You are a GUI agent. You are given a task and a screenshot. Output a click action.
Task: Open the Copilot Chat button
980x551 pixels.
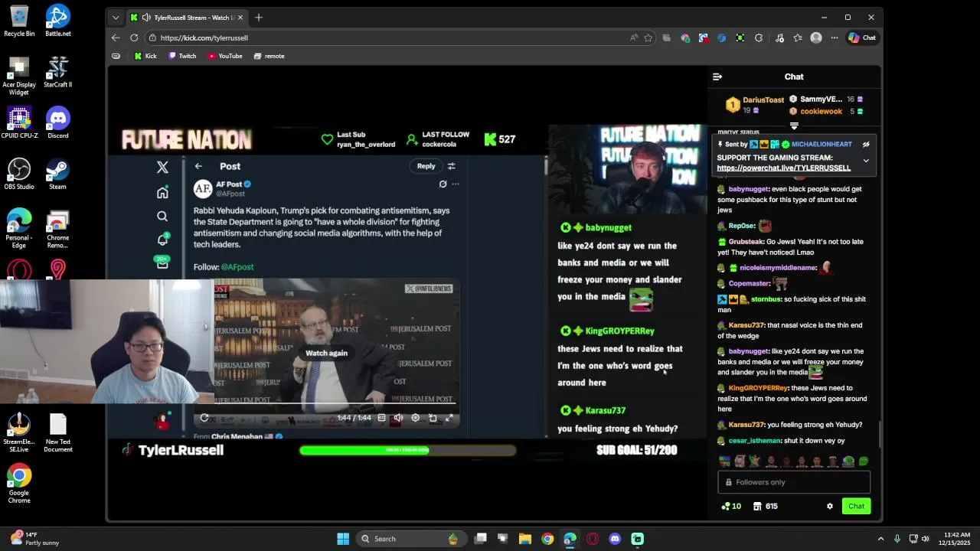(x=862, y=37)
